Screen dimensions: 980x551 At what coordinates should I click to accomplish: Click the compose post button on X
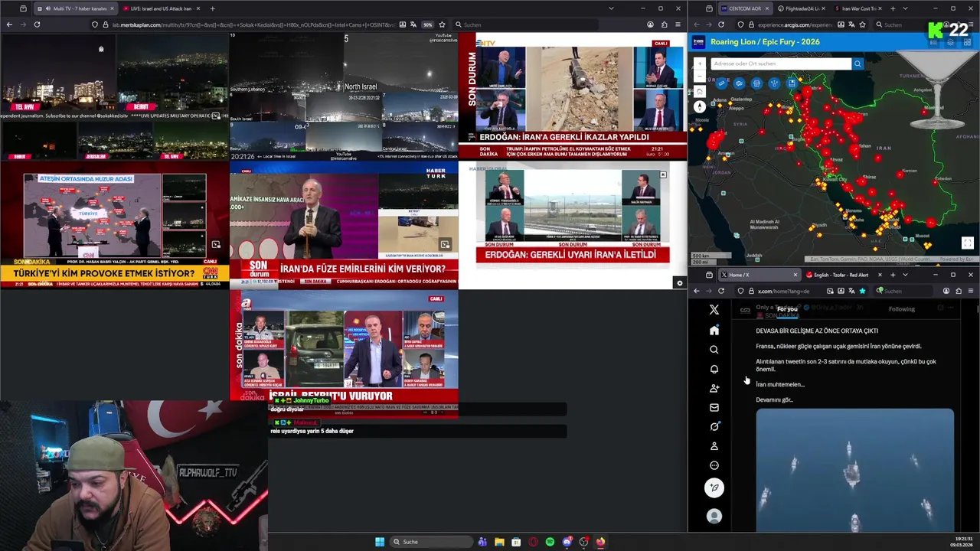tap(714, 487)
